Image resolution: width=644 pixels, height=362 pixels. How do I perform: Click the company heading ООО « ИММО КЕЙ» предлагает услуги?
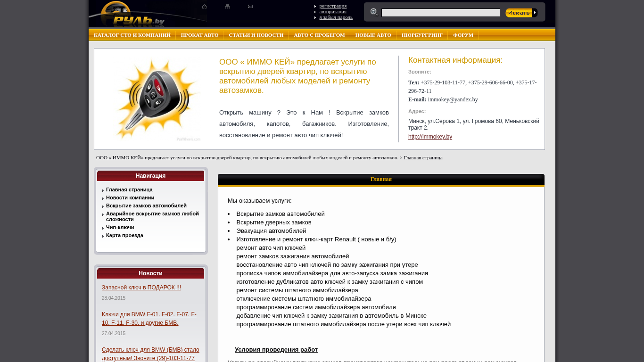tap(297, 76)
